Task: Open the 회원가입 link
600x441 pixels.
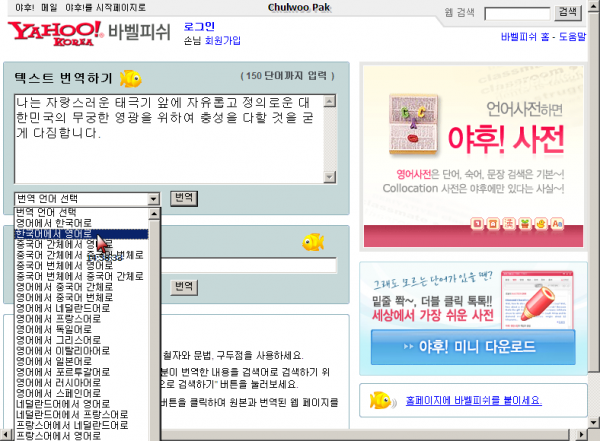Action: click(x=222, y=40)
